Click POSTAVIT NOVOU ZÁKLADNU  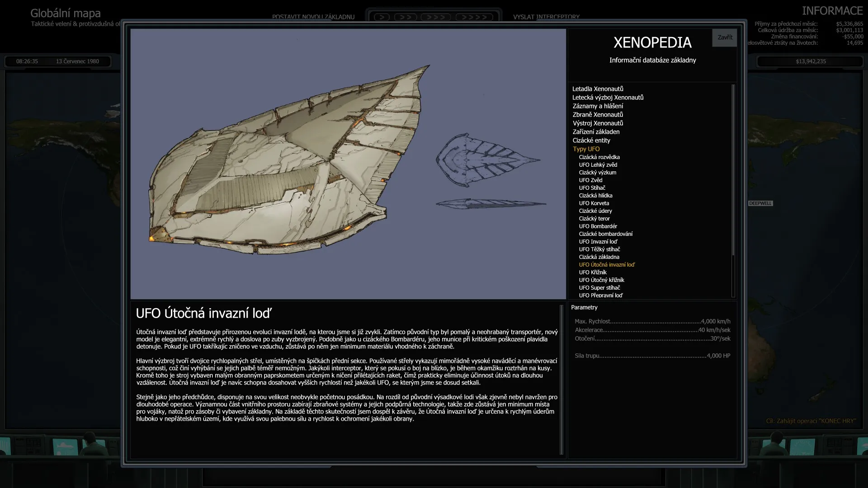[313, 17]
